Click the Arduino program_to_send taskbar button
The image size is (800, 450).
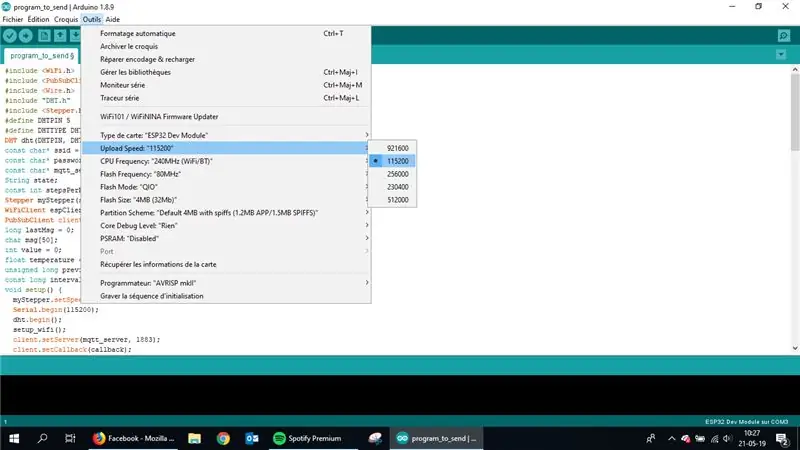point(437,438)
